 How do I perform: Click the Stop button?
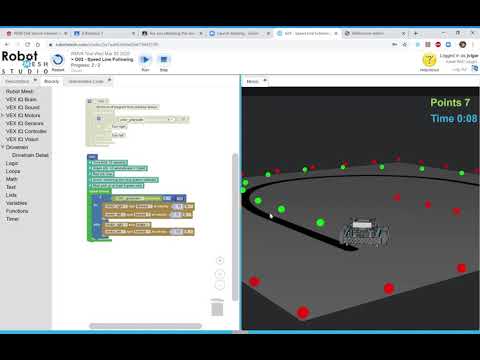tap(164, 60)
